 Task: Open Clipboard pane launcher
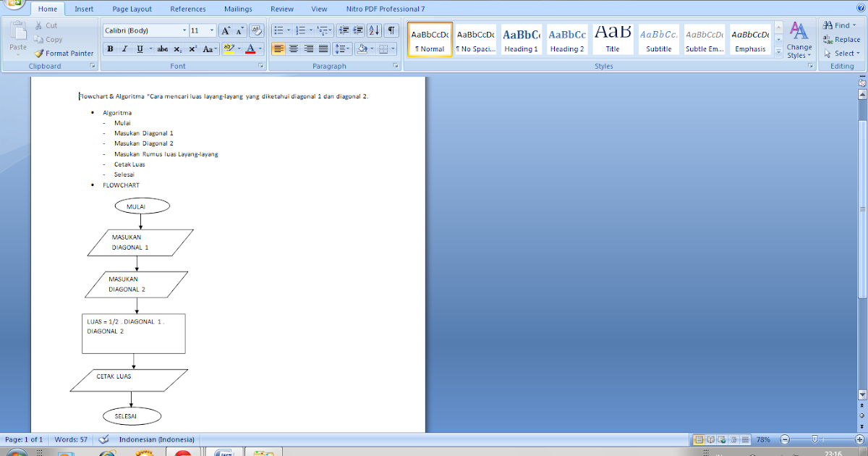click(x=93, y=66)
